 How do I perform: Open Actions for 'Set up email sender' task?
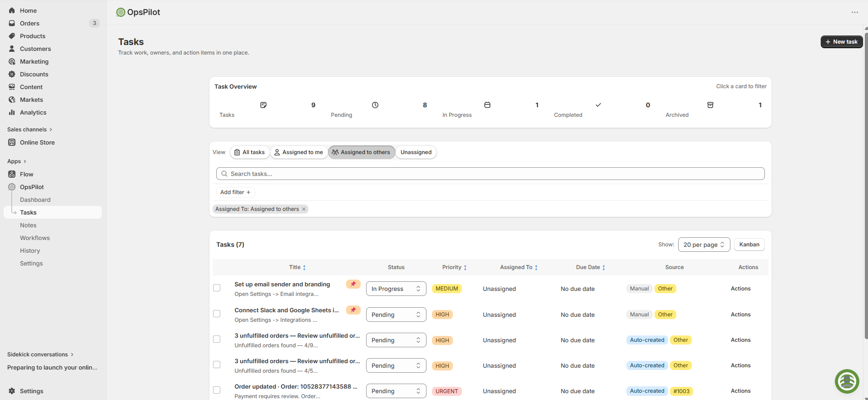click(740, 289)
